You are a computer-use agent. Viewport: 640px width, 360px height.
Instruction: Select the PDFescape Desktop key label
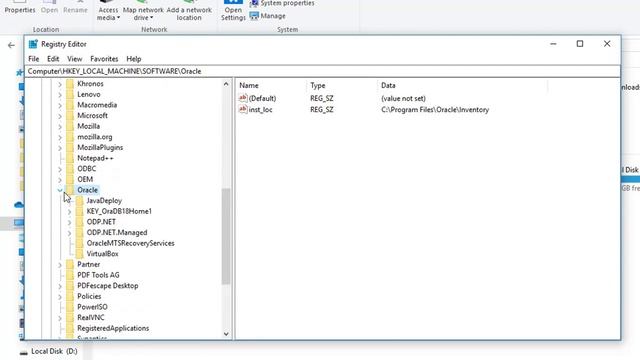tap(108, 285)
